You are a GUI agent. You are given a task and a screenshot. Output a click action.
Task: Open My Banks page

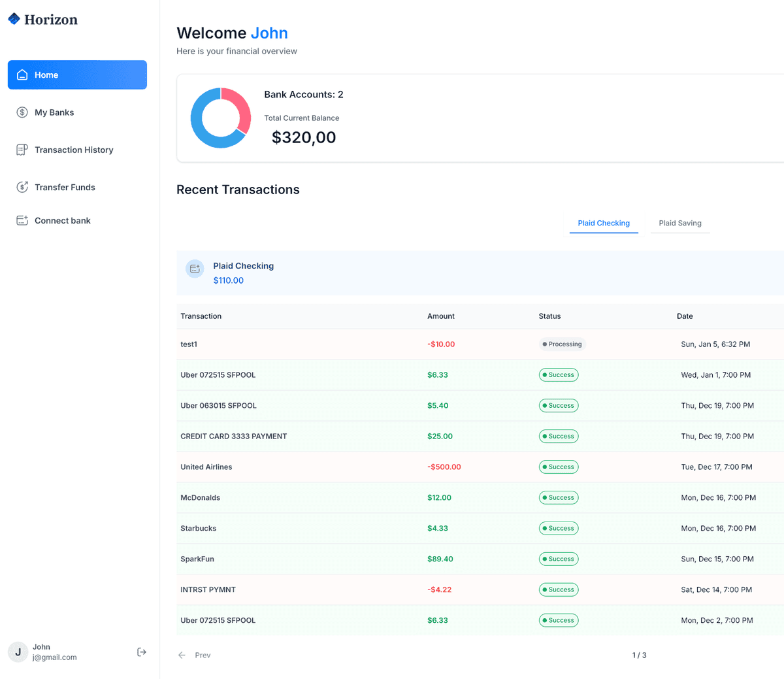(77, 112)
